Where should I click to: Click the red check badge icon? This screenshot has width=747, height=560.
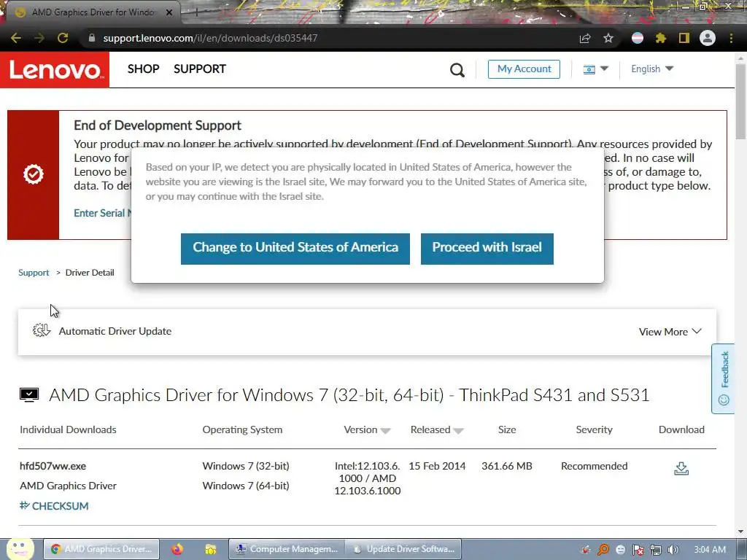(34, 174)
